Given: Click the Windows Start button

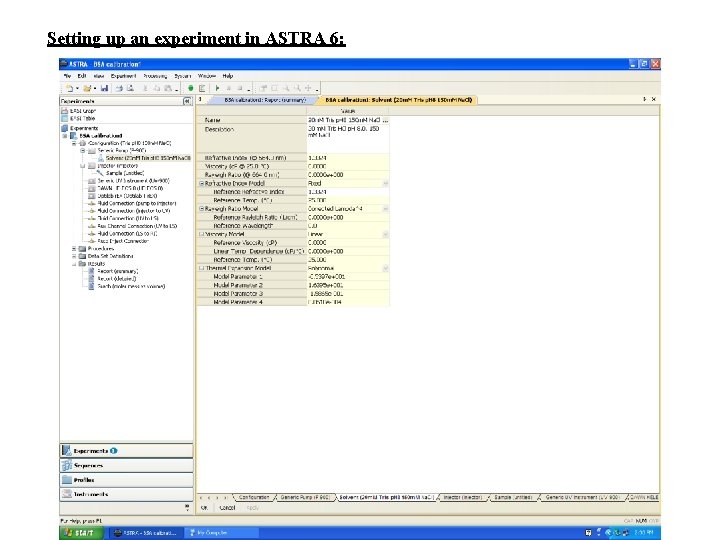Looking at the screenshot, I should point(80,533).
